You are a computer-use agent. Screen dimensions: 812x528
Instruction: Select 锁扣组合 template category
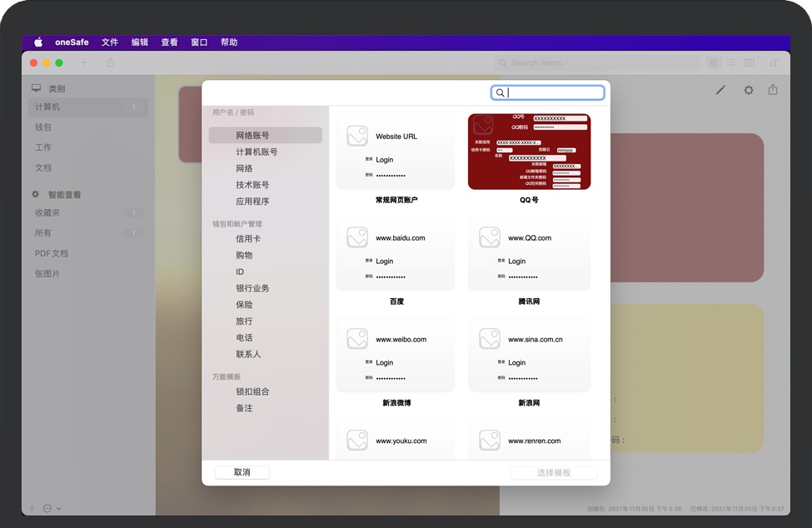[x=252, y=391]
